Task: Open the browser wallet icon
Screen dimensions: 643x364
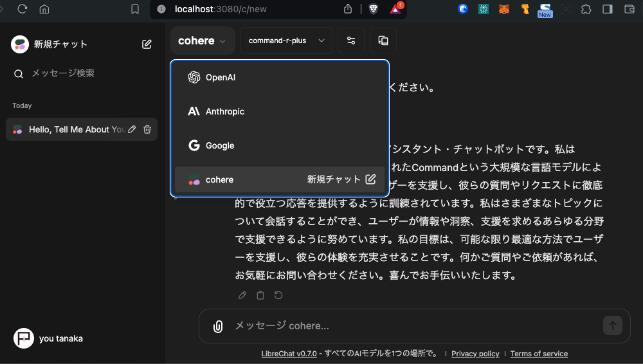Action: [x=629, y=9]
